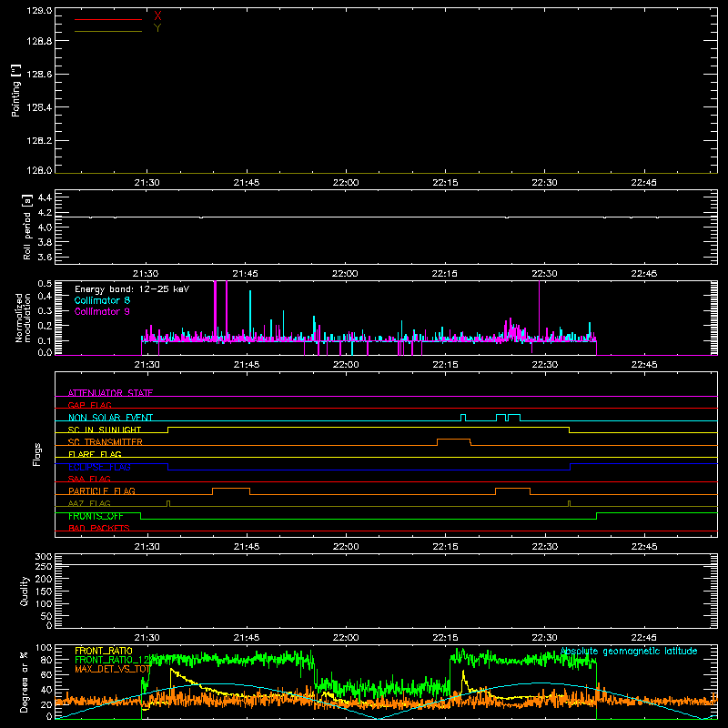This screenshot has height=728, width=728.
Task: Click the 'BAD_PACKETS' label
Action: (99, 528)
